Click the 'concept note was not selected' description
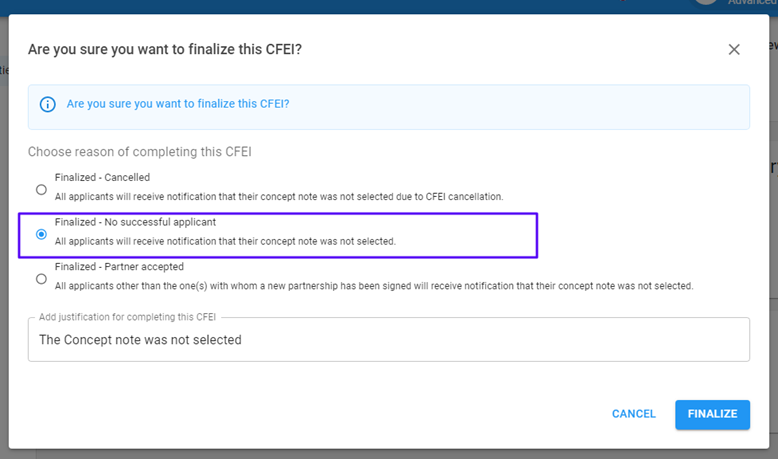 [225, 241]
